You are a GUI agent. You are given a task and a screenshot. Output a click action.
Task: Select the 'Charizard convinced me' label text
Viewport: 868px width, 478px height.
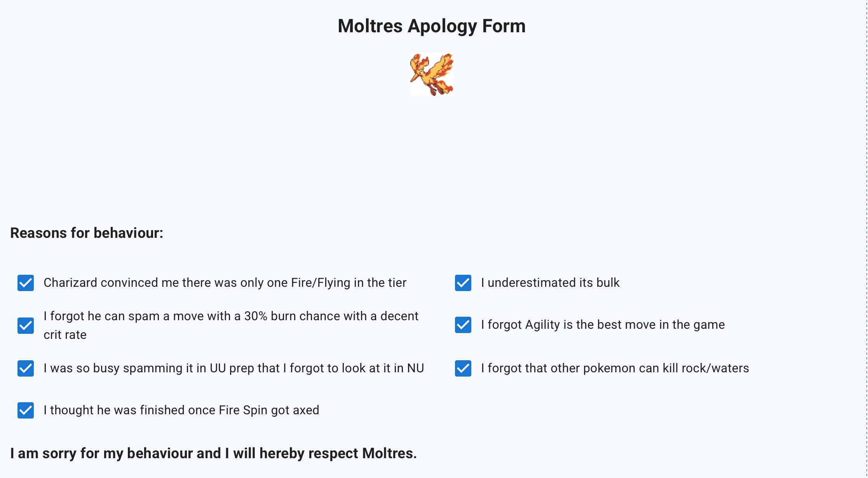pos(225,283)
